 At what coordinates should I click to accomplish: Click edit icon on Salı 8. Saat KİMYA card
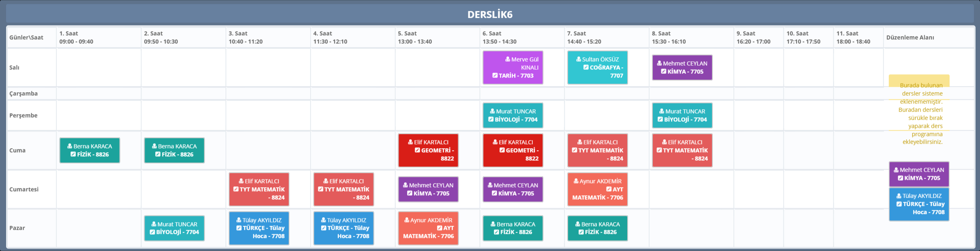(664, 71)
